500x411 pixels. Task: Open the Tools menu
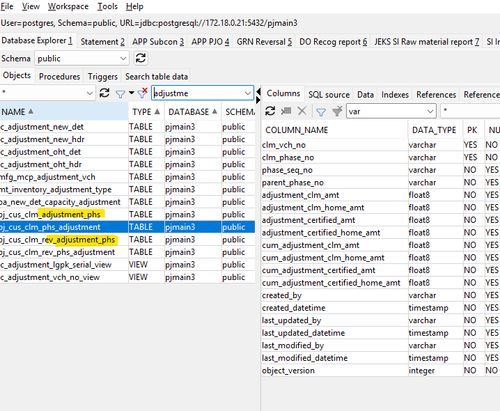pos(107,6)
